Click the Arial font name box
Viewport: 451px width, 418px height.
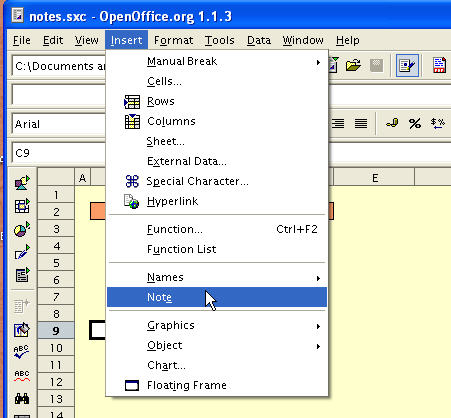(x=59, y=124)
